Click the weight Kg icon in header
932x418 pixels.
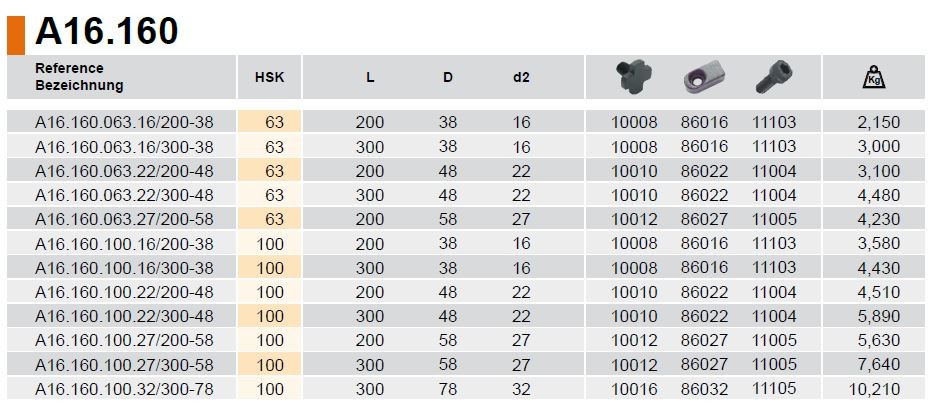point(874,77)
